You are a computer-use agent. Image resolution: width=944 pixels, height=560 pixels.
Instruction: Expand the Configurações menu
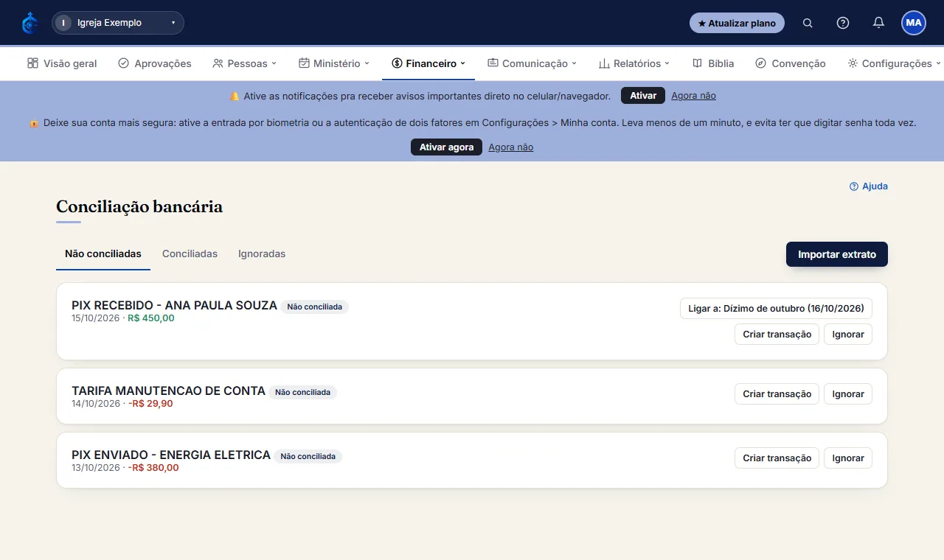tap(895, 63)
